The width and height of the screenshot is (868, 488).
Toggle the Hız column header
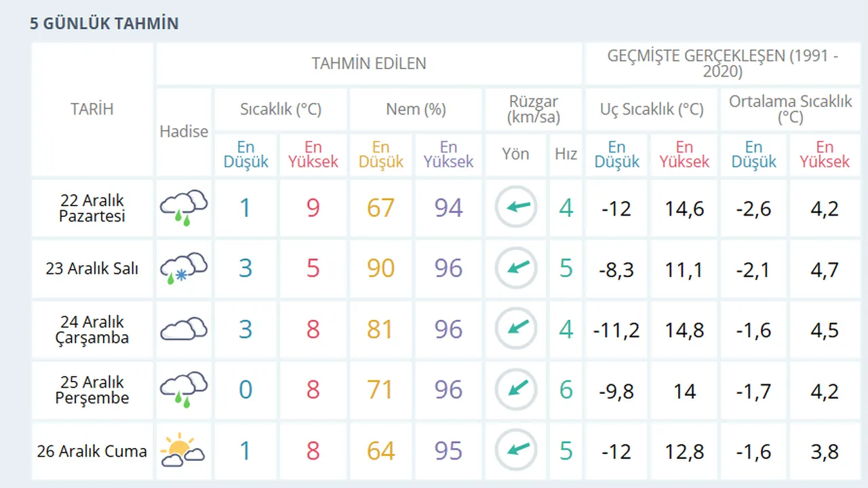(566, 155)
